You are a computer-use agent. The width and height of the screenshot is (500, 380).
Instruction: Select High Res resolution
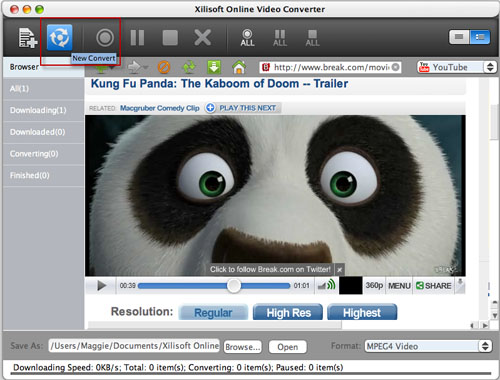click(288, 312)
